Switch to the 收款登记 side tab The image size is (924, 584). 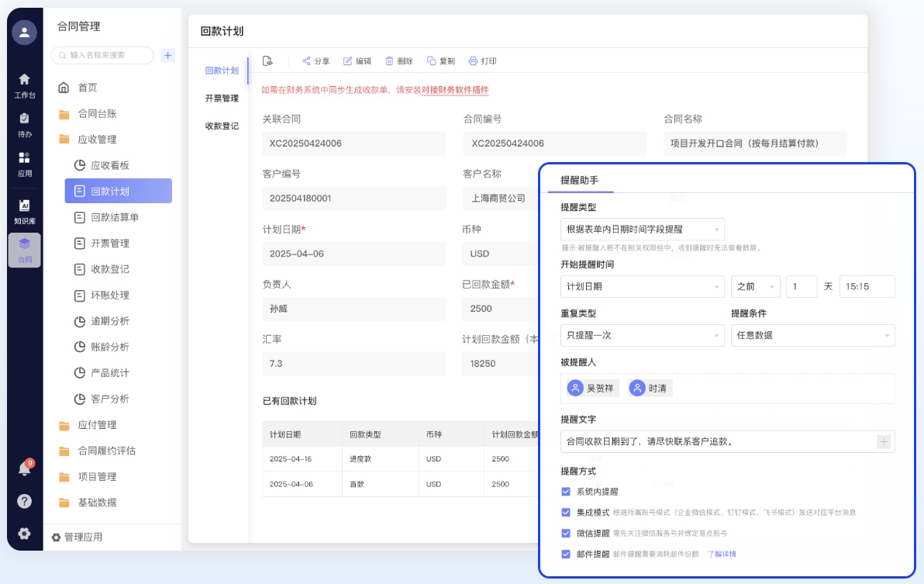tap(222, 126)
